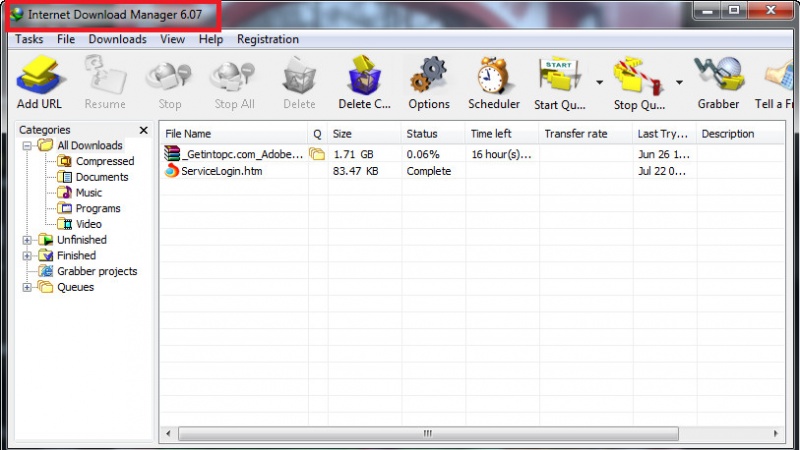
Task: Sort by Time left column header
Action: coord(502,134)
